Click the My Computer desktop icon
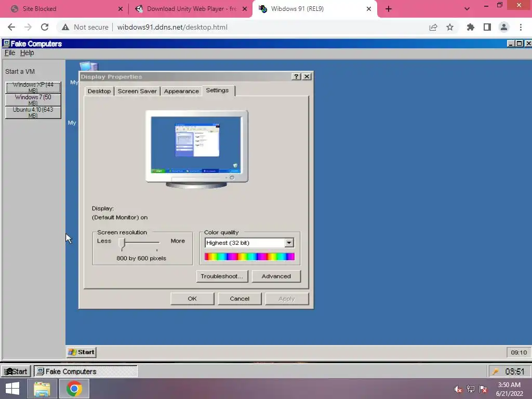The image size is (532, 399). (88, 66)
